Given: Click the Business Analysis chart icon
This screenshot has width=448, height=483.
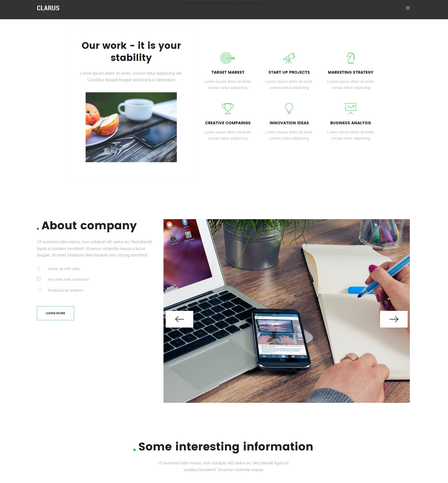Looking at the screenshot, I should (350, 108).
